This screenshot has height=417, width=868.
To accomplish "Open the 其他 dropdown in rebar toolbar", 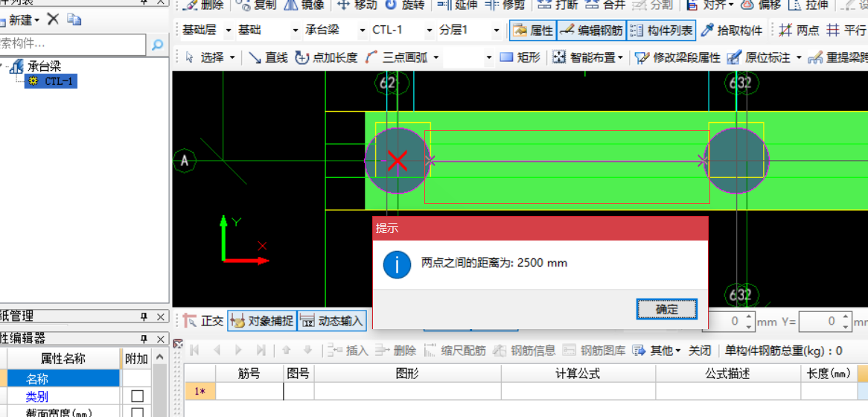I will pyautogui.click(x=678, y=350).
